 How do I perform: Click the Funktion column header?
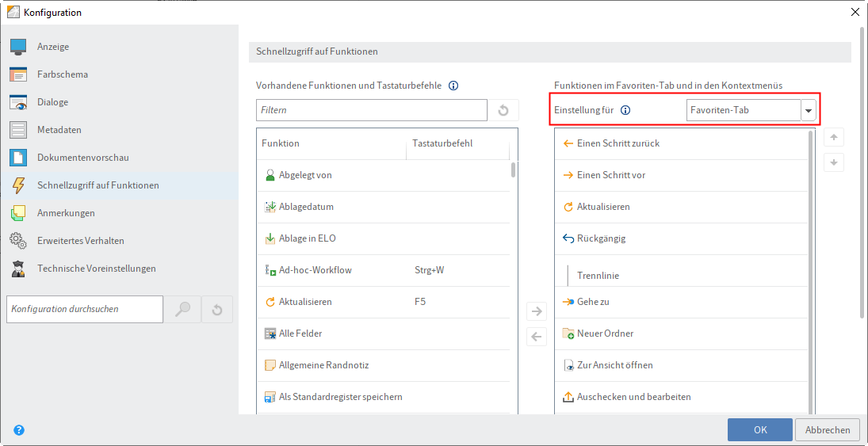[x=331, y=143]
